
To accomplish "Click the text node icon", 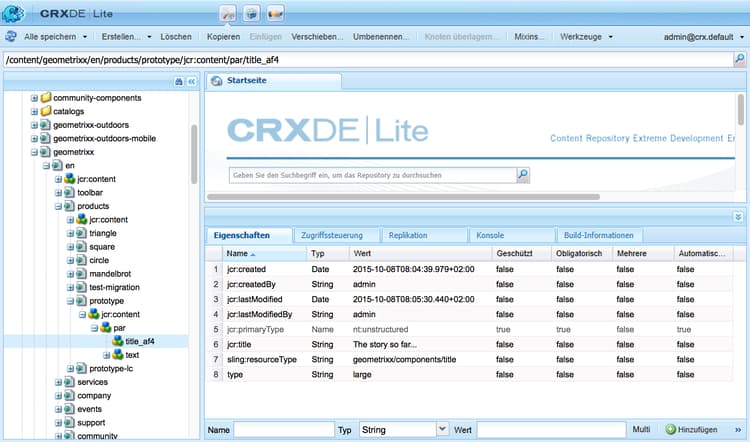I will pyautogui.click(x=118, y=355).
